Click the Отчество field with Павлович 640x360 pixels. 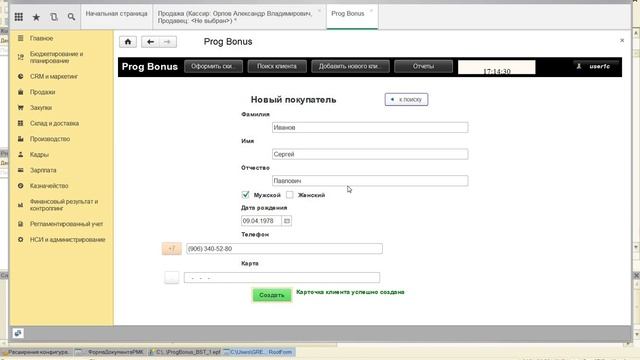[x=370, y=181]
